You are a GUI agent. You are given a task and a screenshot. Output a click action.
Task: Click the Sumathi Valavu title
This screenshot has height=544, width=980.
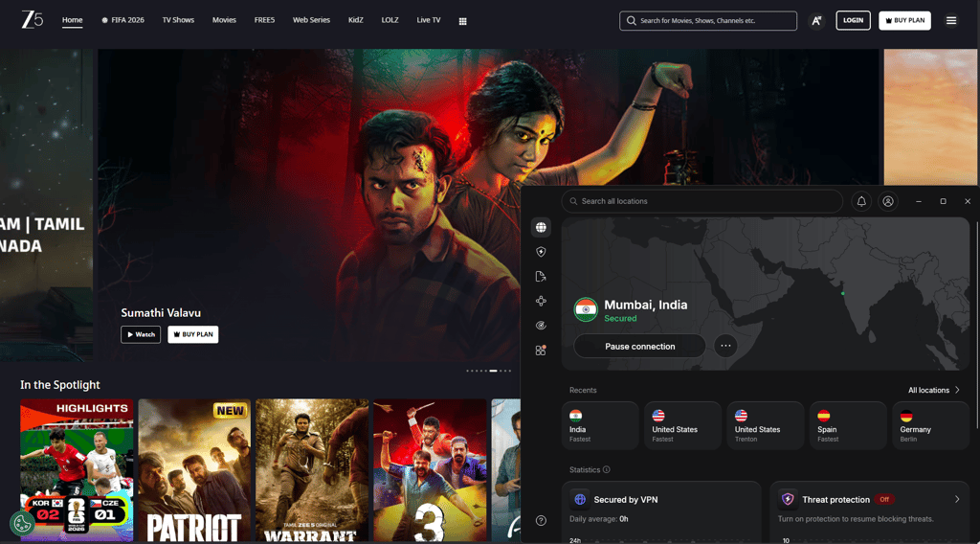(161, 312)
